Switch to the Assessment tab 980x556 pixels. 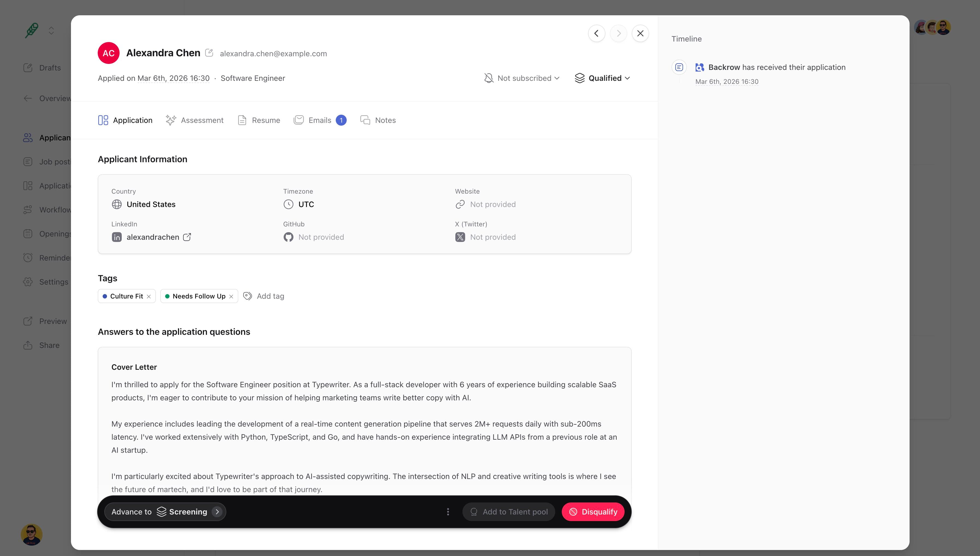[195, 120]
